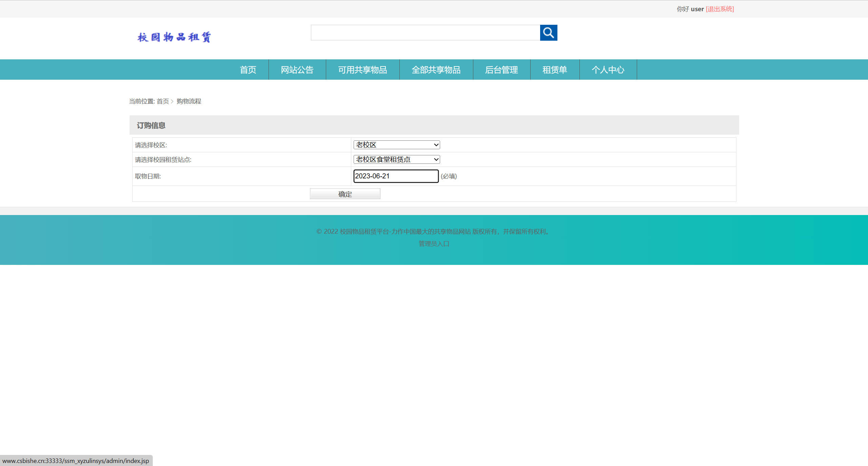Click the search magnifier icon

(x=548, y=33)
